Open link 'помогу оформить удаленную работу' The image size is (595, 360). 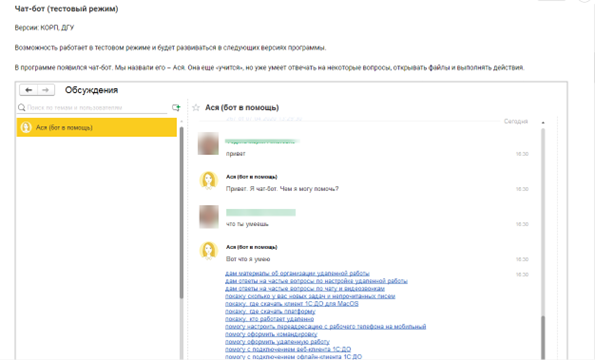tap(277, 341)
